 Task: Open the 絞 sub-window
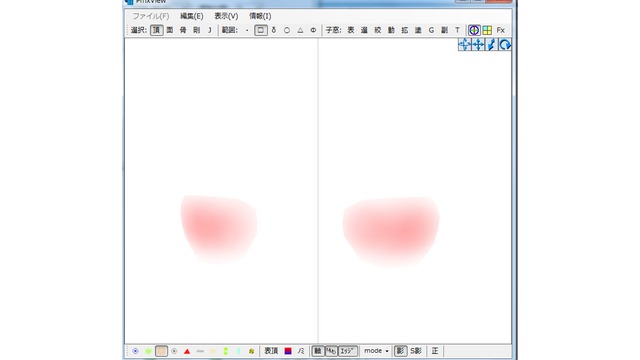click(378, 30)
